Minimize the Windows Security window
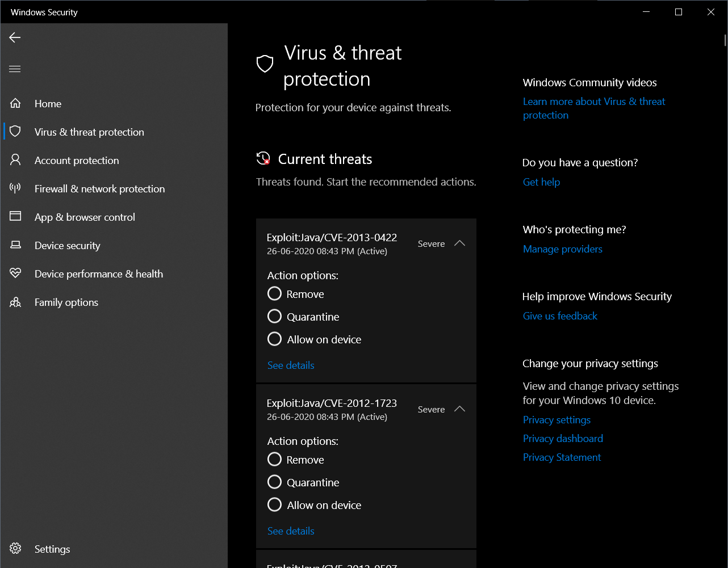 click(x=646, y=12)
